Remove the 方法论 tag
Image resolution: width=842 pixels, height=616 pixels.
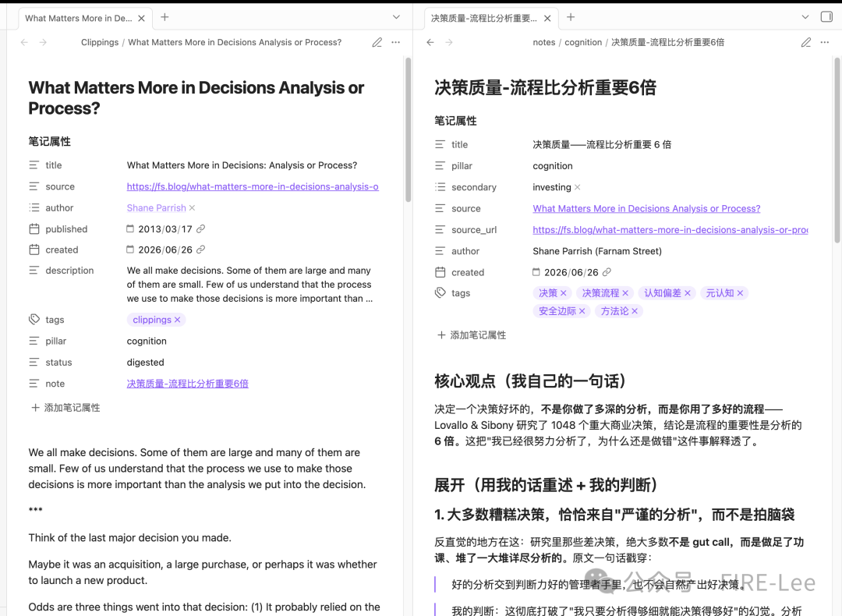(x=635, y=311)
